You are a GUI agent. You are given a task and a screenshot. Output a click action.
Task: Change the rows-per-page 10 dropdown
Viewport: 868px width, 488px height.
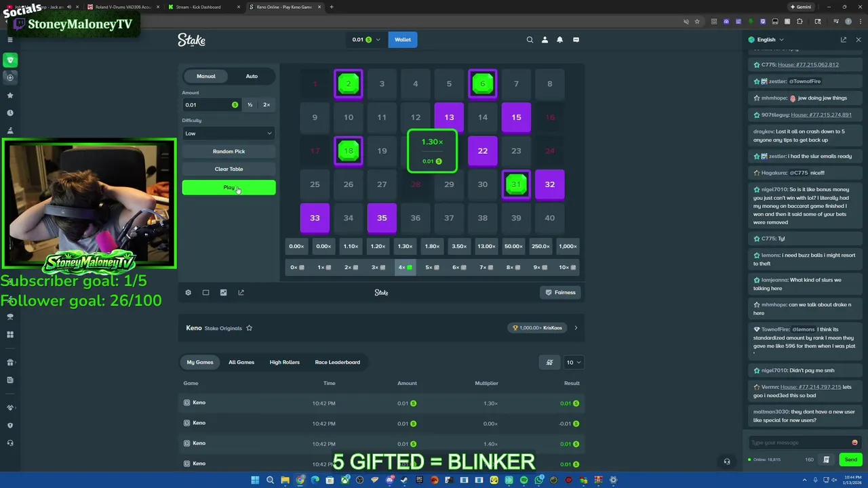coord(573,362)
